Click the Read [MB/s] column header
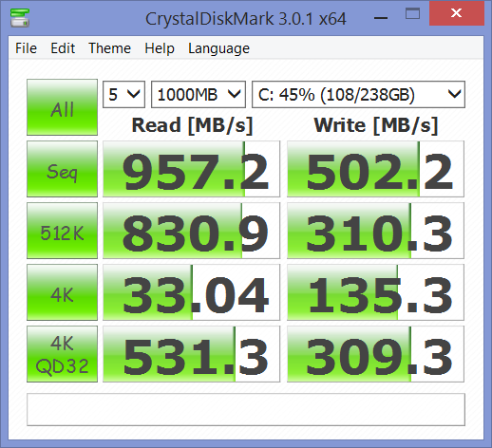 click(x=192, y=125)
